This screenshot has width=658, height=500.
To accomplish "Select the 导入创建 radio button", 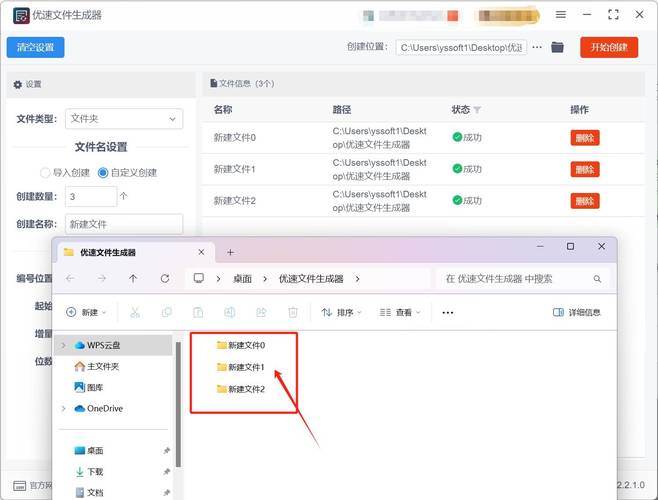I will point(45,172).
